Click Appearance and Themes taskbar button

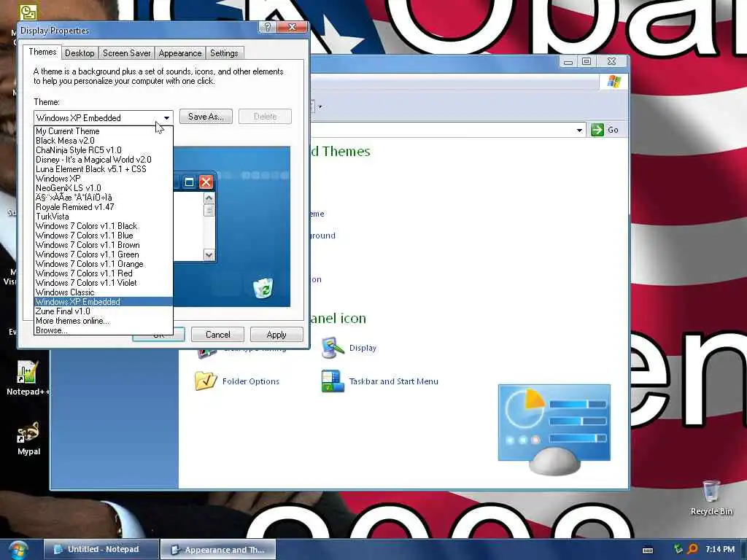coord(217,550)
